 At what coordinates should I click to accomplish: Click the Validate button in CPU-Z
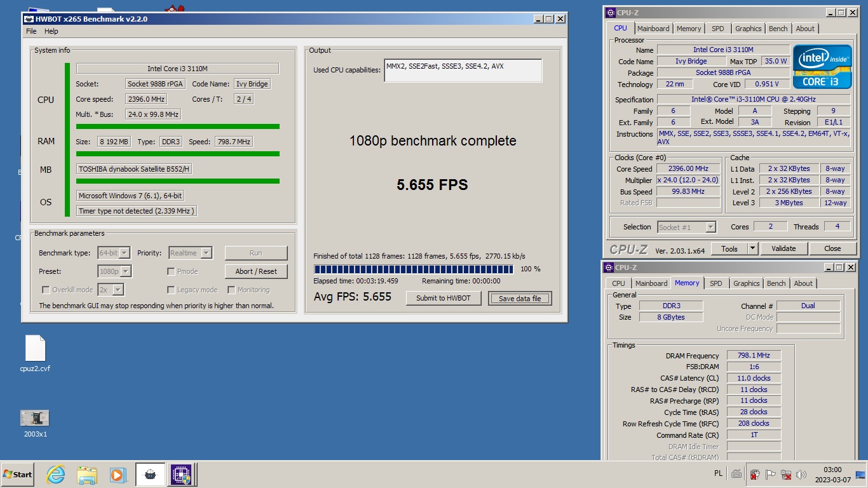(x=783, y=248)
